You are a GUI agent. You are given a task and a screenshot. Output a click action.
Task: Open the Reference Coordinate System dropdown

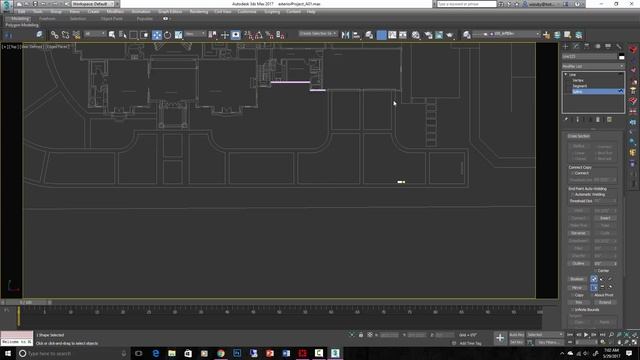click(x=195, y=34)
